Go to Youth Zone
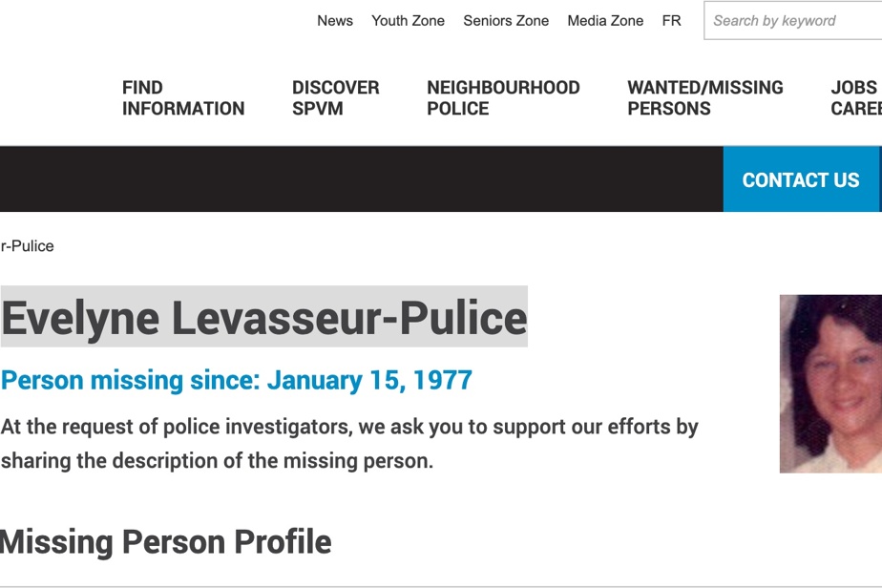The height and width of the screenshot is (588, 882). (x=408, y=21)
